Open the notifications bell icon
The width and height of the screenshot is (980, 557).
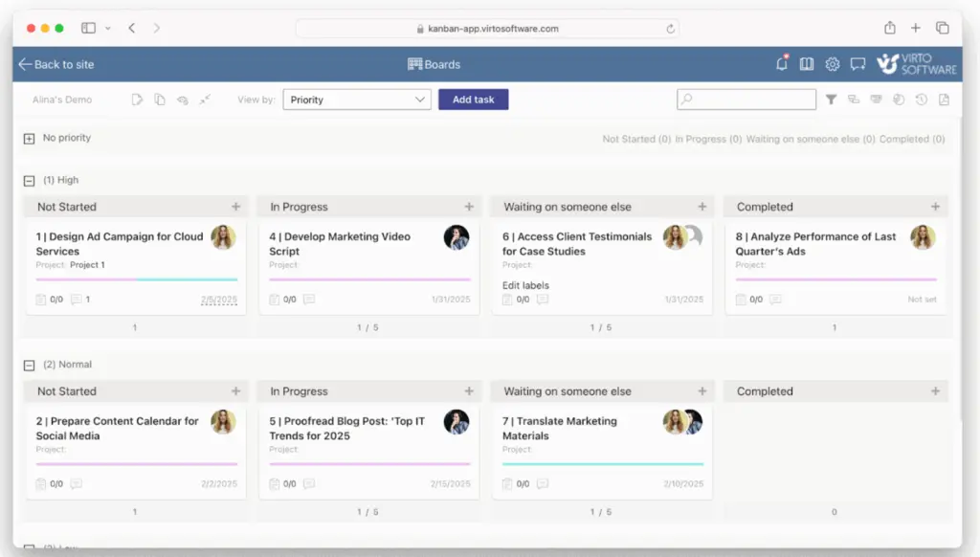pyautogui.click(x=781, y=64)
